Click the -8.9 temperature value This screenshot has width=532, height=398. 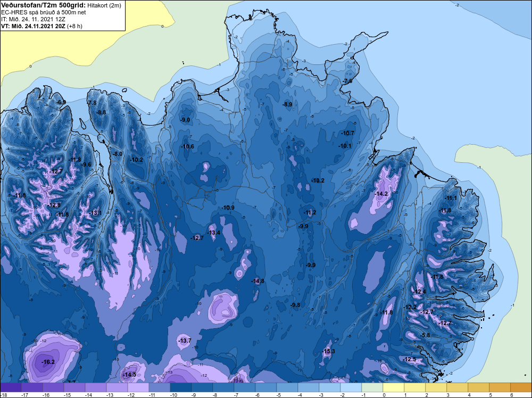pos(287,104)
